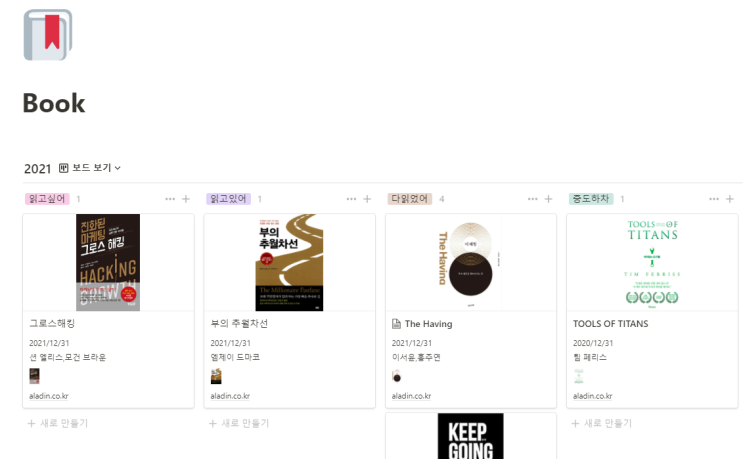Click the author 엠제이 드마코
This screenshot has height=459, width=743.
tap(235, 357)
